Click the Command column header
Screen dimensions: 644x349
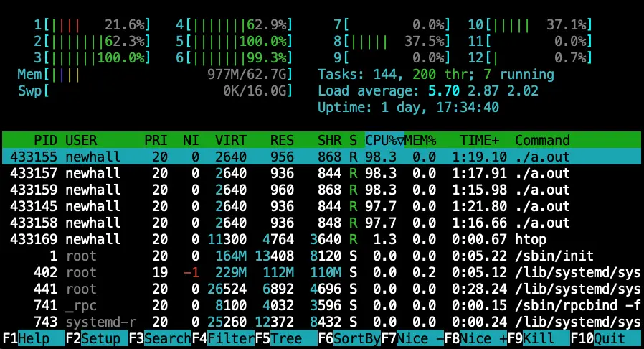tap(542, 140)
